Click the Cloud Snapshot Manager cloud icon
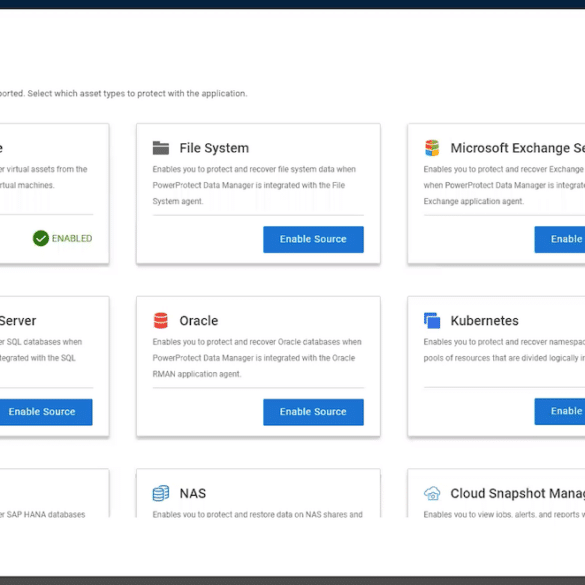This screenshot has width=585, height=585. (432, 493)
